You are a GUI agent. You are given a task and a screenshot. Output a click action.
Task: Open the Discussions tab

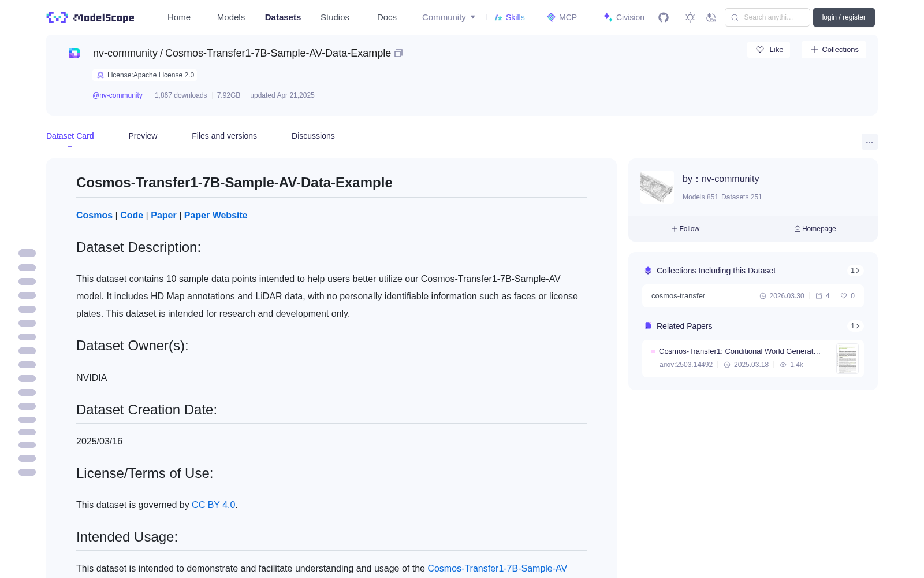pos(313,136)
